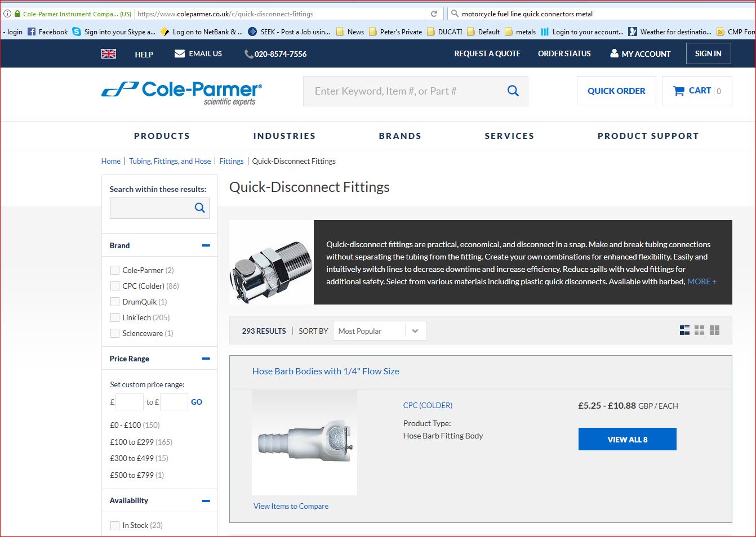Click the browser reload icon
Screen dimensions: 756x537
[x=434, y=14]
